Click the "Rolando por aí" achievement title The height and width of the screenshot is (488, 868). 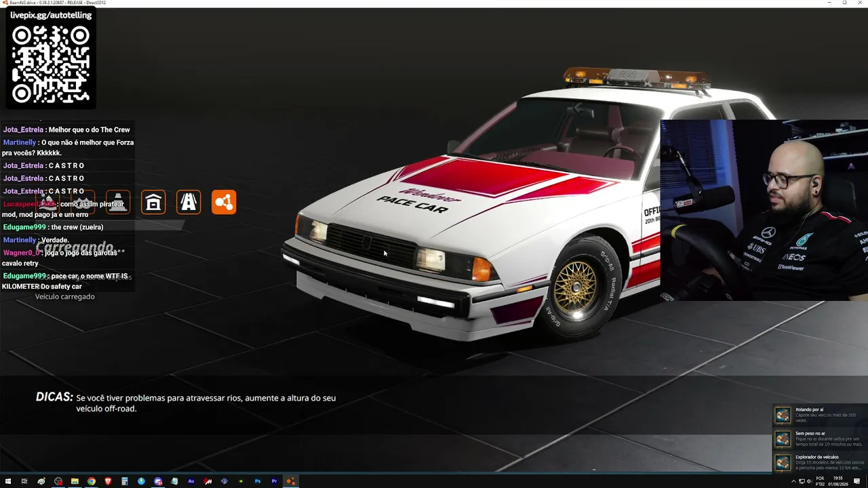point(810,409)
